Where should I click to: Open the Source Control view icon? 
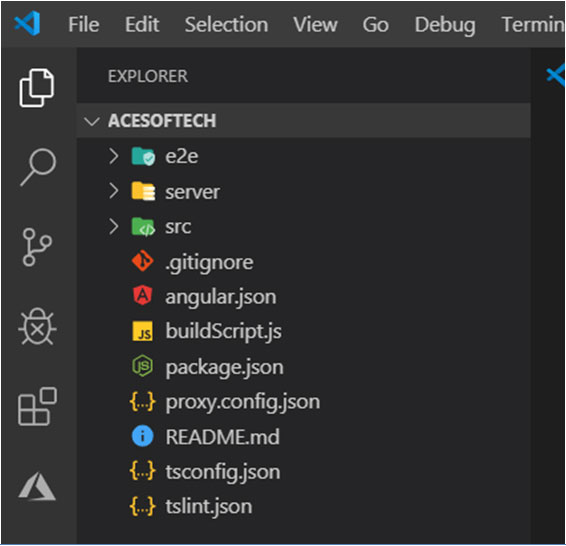pos(37,247)
